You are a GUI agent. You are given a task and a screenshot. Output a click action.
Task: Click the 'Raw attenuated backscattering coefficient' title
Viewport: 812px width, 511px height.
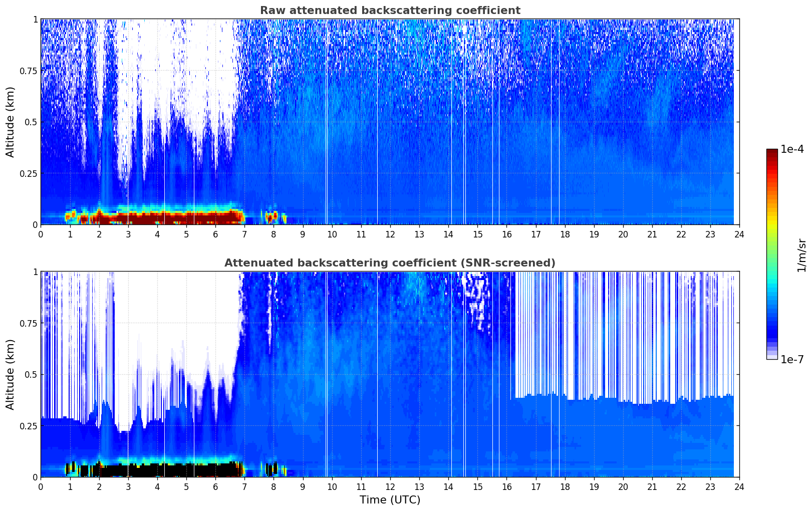390,11
